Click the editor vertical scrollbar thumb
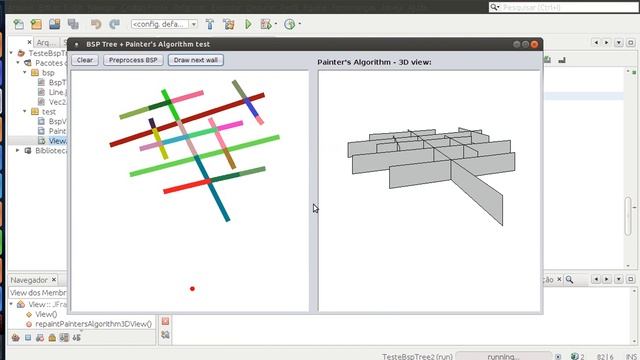Image resolution: width=640 pixels, height=360 pixels. [x=628, y=216]
